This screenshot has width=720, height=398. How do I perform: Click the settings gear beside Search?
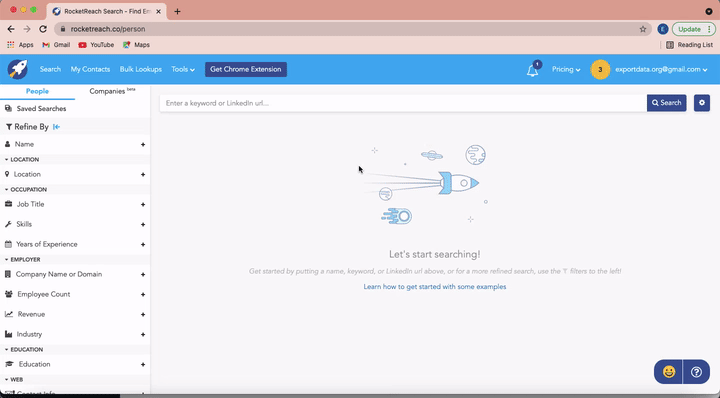702,103
